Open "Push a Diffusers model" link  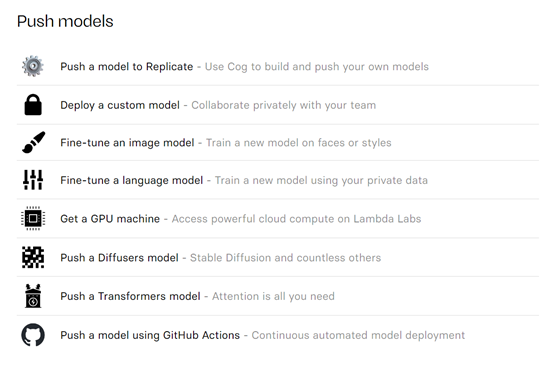119,258
